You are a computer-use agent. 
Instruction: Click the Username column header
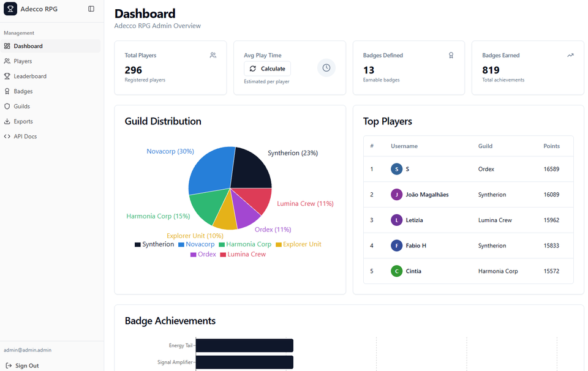coord(404,146)
